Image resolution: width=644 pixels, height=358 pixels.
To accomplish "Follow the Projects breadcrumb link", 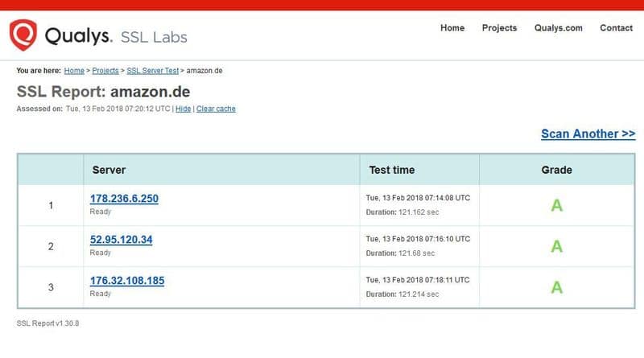I will coord(105,71).
